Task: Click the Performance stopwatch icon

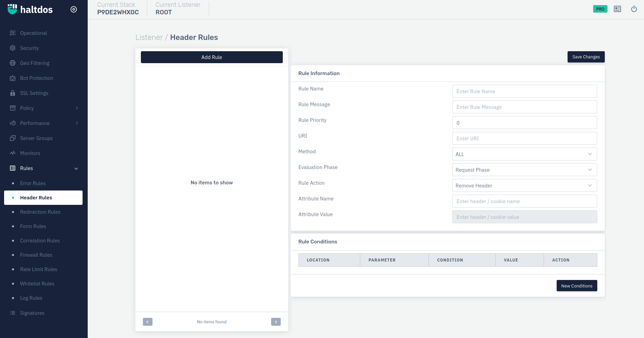Action: 13,123
